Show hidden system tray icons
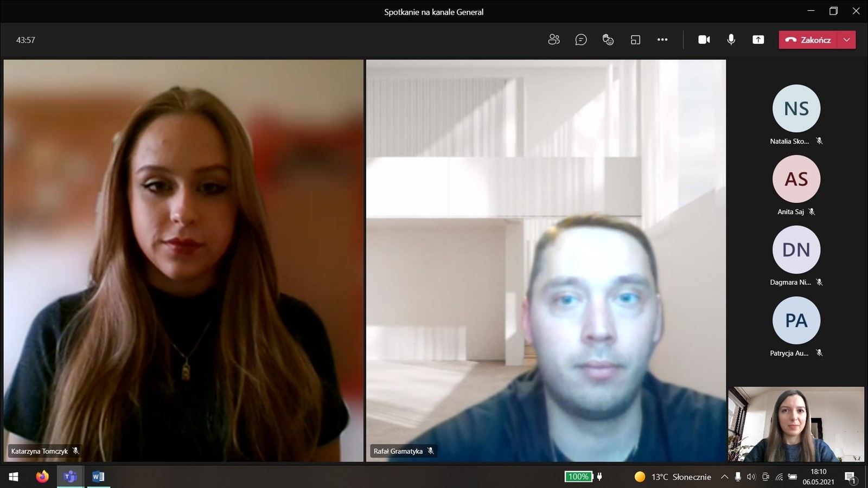The height and width of the screenshot is (488, 868). coord(724,477)
